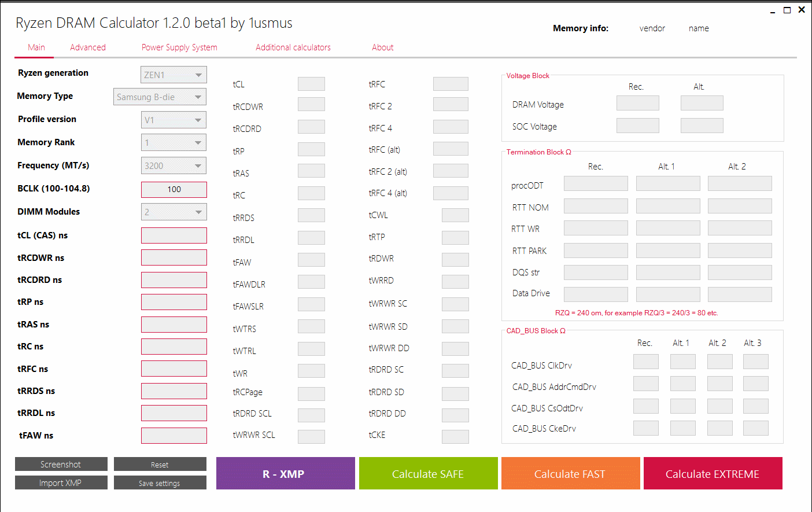Reset the calculator values

coord(160,464)
